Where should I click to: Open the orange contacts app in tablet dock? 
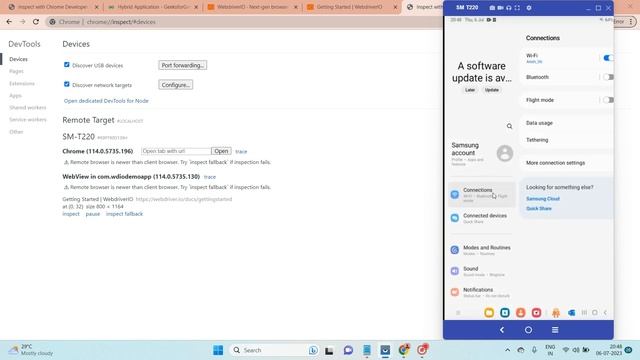pyautogui.click(x=520, y=313)
